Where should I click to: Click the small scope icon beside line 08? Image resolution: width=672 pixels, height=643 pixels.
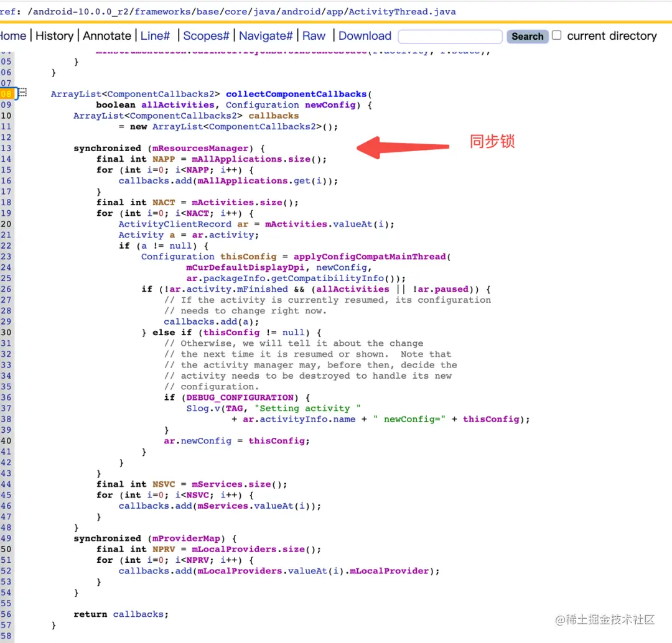pyautogui.click(x=22, y=93)
